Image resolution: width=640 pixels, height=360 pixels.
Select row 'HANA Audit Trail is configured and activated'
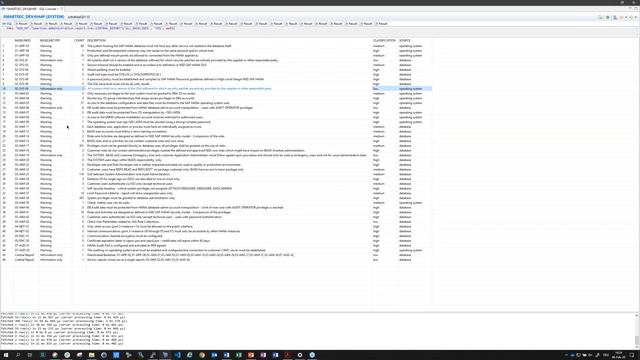coord(216,245)
